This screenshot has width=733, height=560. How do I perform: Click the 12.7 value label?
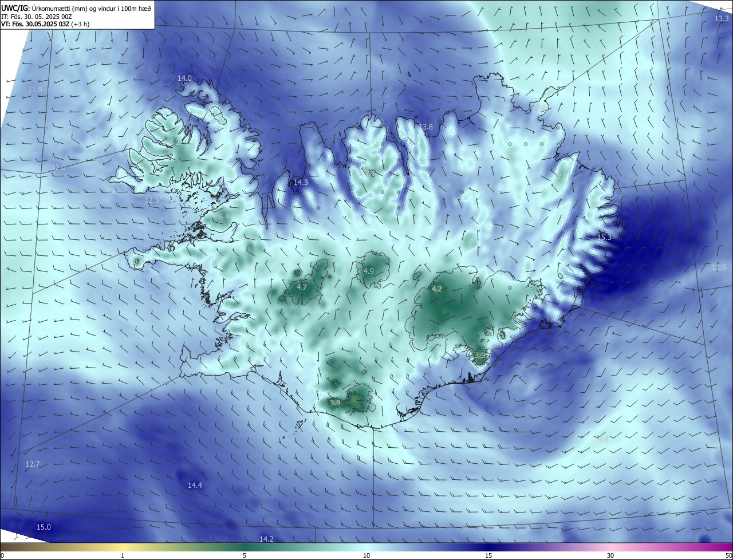tap(33, 464)
